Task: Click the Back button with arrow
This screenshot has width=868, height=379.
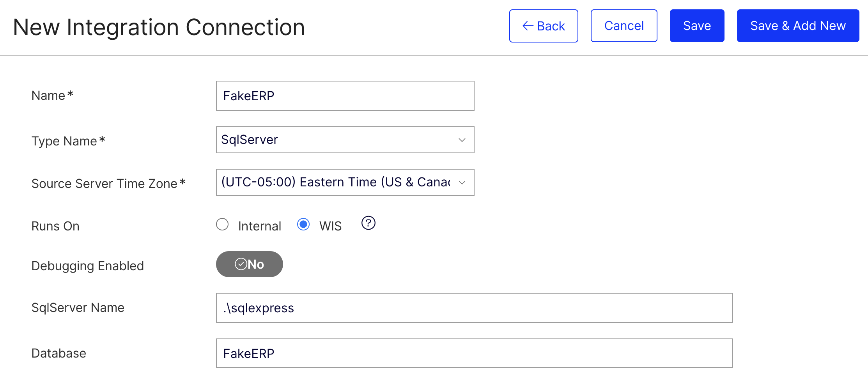Action: 543,26
